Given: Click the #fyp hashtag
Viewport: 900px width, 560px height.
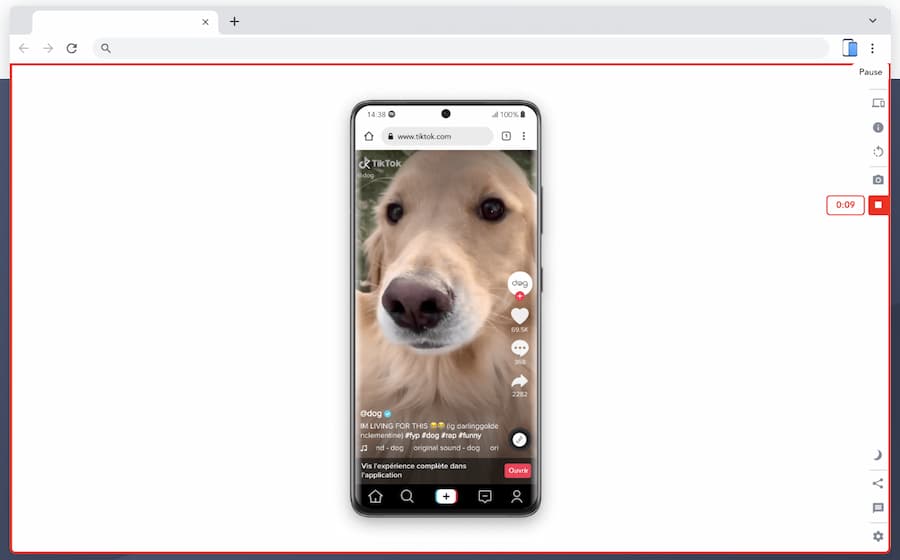Looking at the screenshot, I should click(413, 435).
